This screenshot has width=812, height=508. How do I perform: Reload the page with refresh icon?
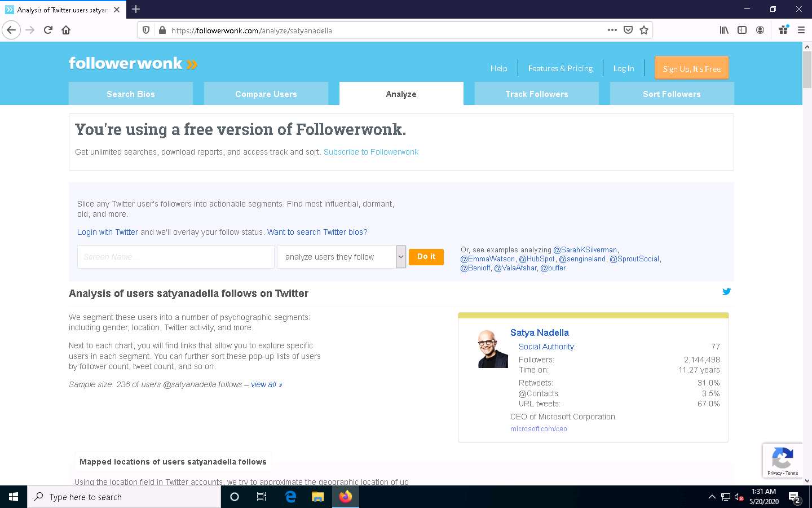click(x=48, y=30)
